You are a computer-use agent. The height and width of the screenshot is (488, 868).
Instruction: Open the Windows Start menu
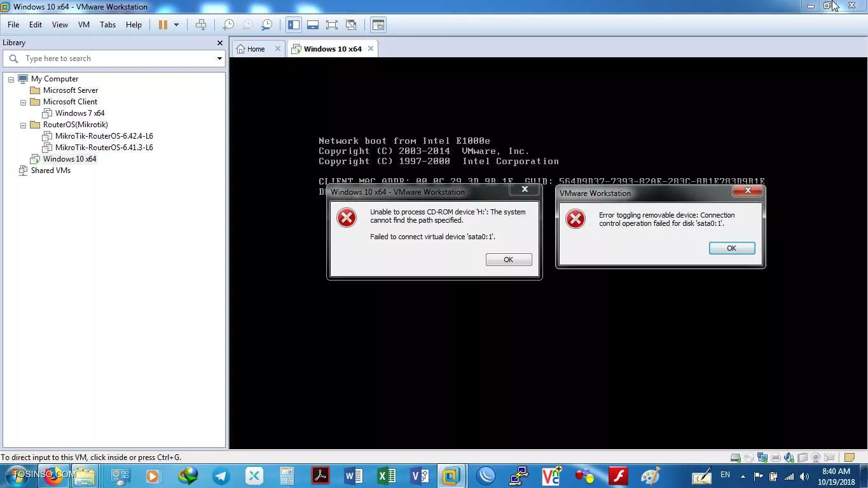pyautogui.click(x=17, y=476)
